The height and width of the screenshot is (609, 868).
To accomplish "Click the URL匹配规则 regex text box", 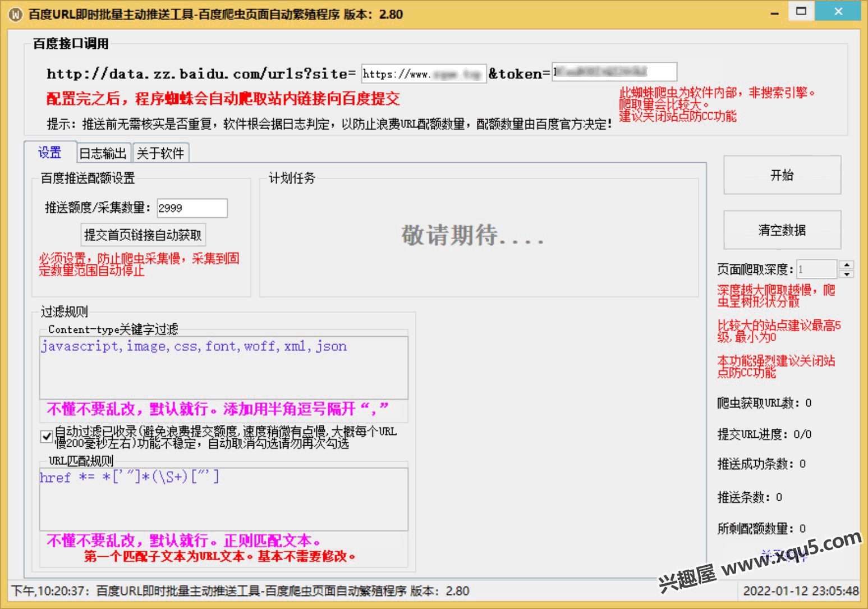I will (x=223, y=499).
